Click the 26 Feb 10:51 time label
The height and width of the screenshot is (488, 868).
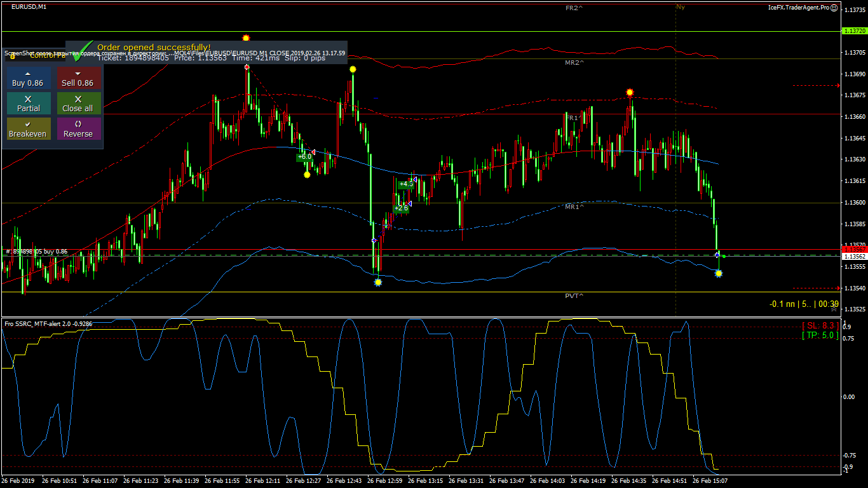point(59,481)
